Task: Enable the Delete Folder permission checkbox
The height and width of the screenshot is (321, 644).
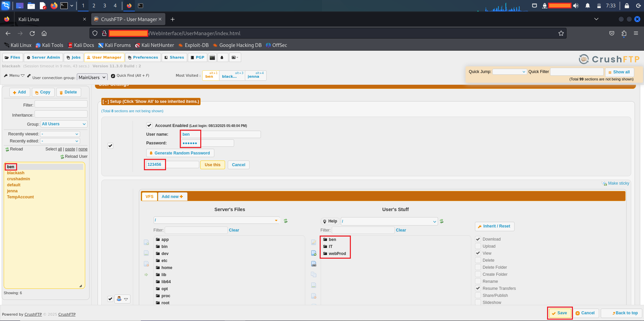Action: click(x=478, y=267)
